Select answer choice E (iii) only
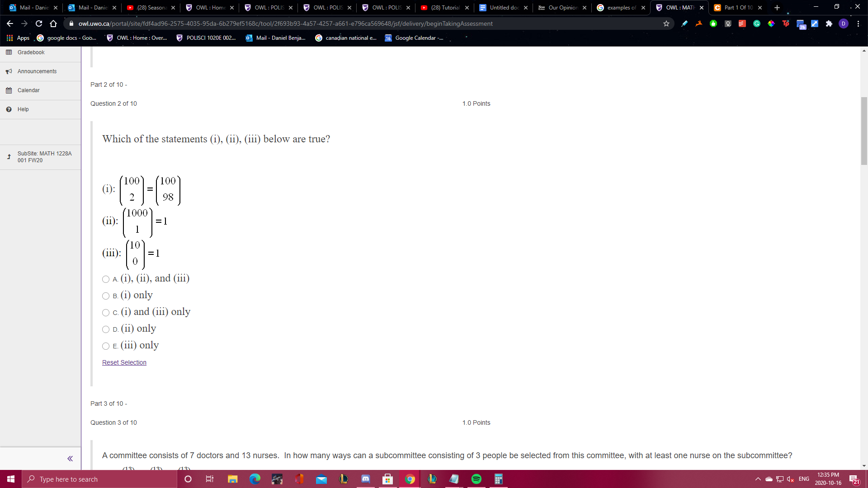Viewport: 868px width, 488px height. (x=105, y=346)
